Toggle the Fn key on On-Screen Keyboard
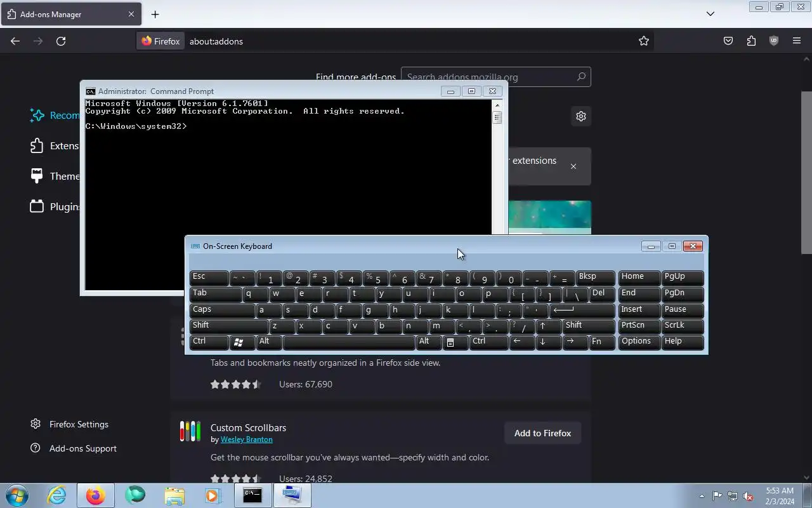This screenshot has height=508, width=812. click(x=602, y=342)
